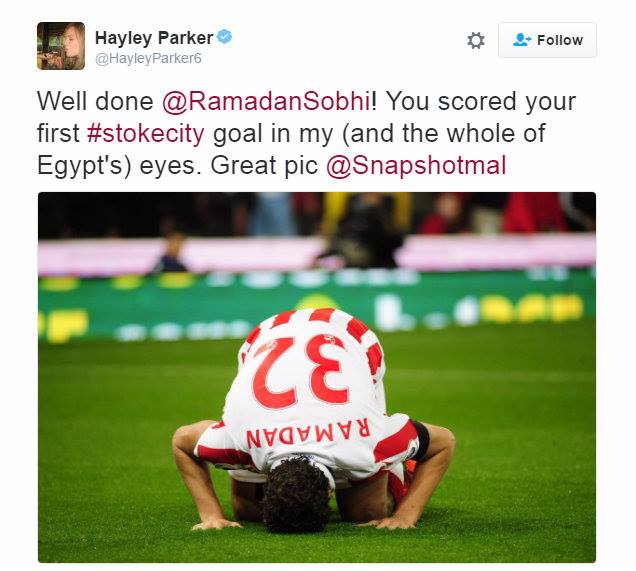Click the RAMADAN name on the shirt
Image resolution: width=636 pixels, height=571 pixels.
pos(308,433)
